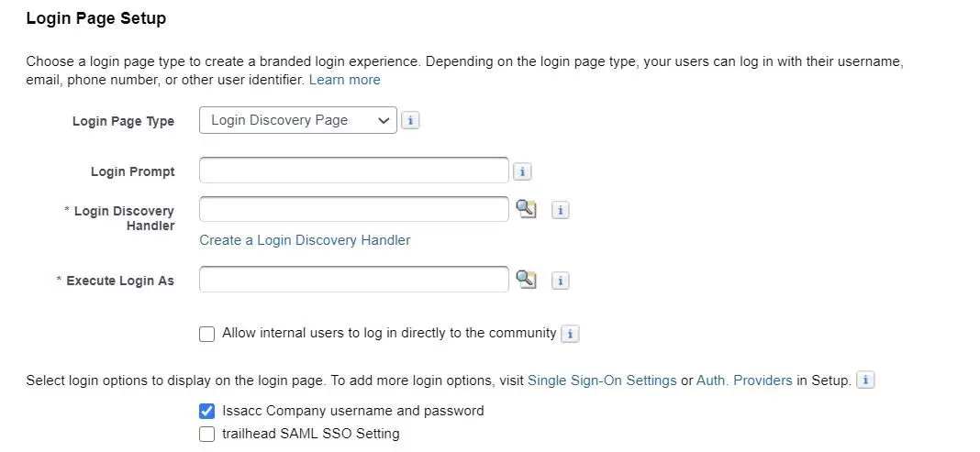Click Create a Login Discovery Handler link
The image size is (980, 452).
pos(305,240)
